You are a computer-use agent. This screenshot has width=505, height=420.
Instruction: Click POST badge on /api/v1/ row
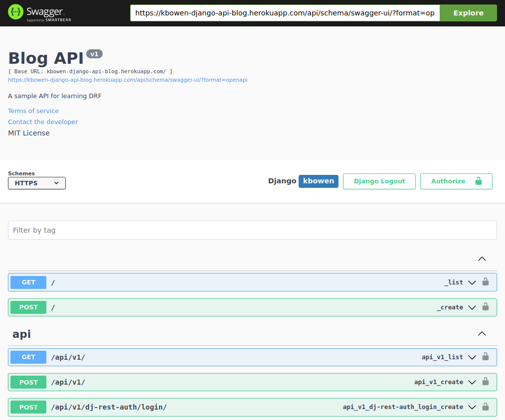[28, 382]
